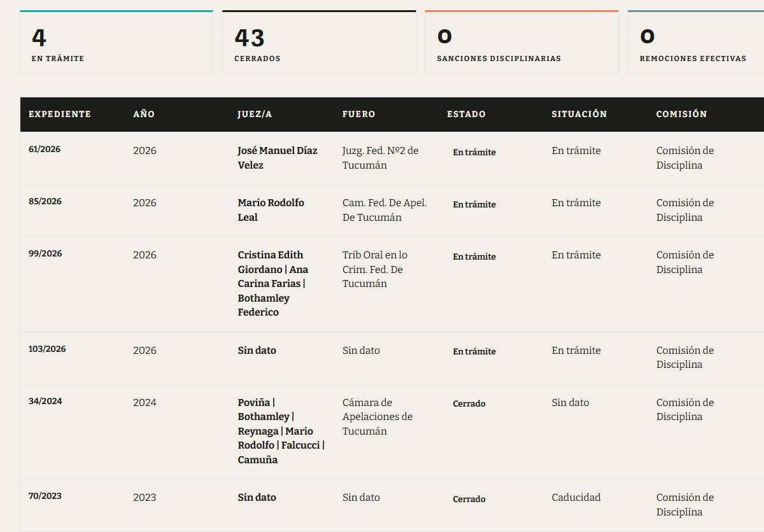Select expediente 99/2026 cell
The image size is (764, 532).
point(45,254)
